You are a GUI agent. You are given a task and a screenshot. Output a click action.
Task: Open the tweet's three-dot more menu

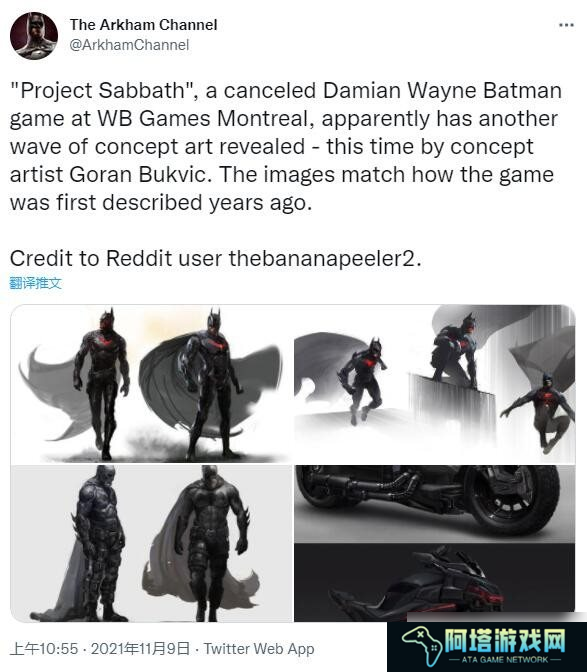(x=566, y=25)
